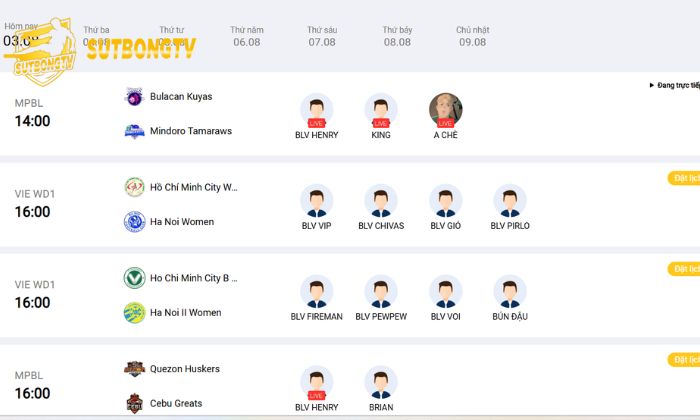Click Đặt lịch for Hồ Chí Minh City W match
Screen dimensions: 700x420
tap(684, 178)
